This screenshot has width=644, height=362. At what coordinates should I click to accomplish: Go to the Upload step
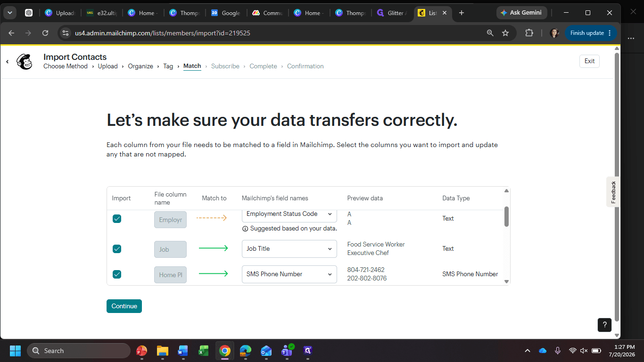click(108, 66)
